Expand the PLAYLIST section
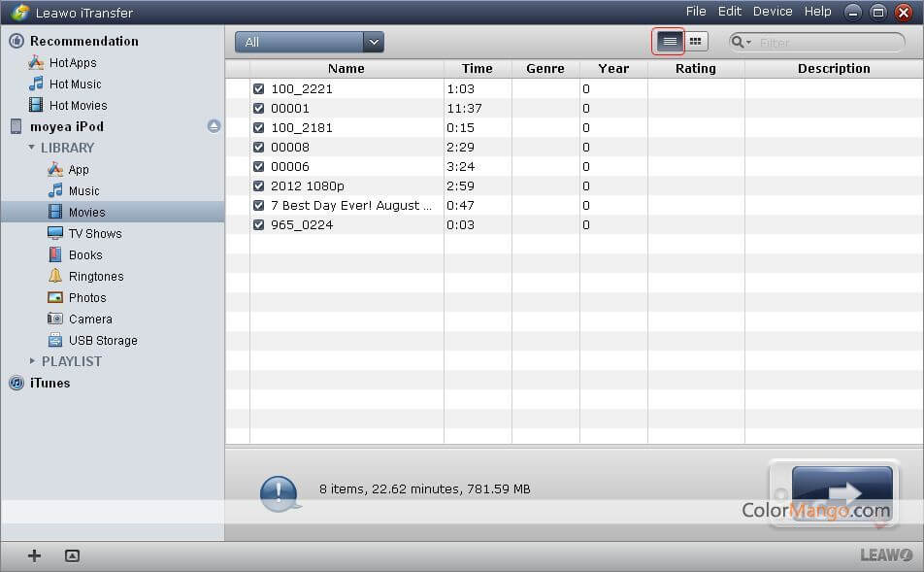This screenshot has width=924, height=572. tap(32, 361)
